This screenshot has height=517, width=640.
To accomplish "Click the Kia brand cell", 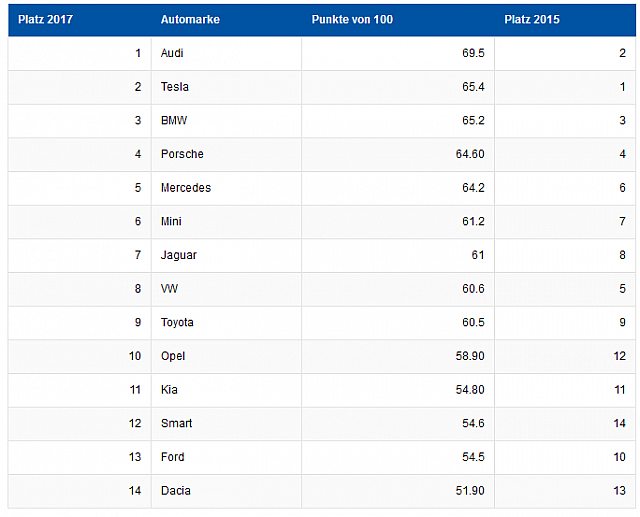I will coord(169,390).
